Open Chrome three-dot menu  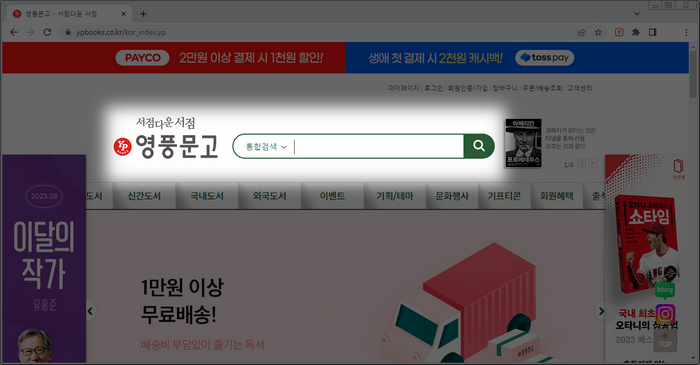[686, 32]
